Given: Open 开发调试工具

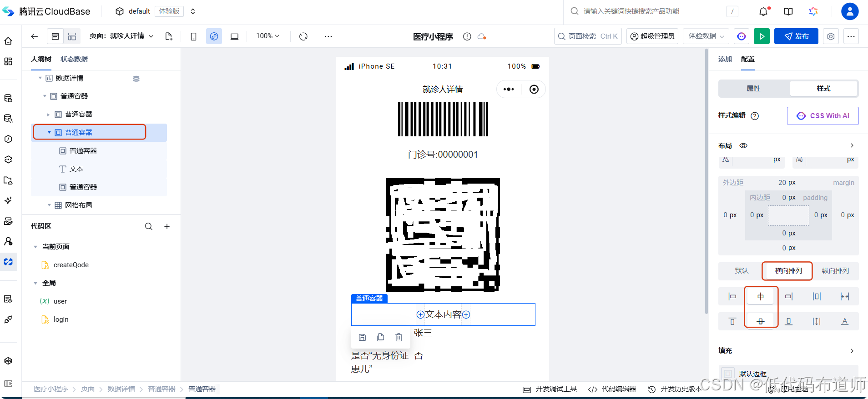Looking at the screenshot, I should click(x=550, y=389).
